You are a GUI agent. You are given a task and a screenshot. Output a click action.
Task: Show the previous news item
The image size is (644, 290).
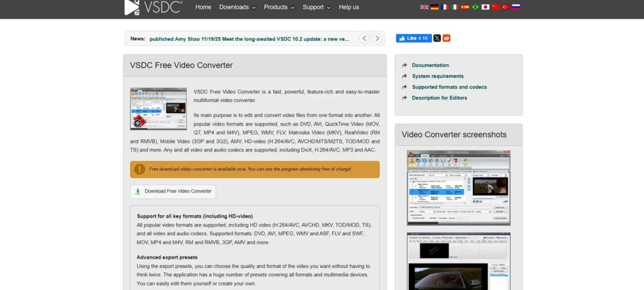(364, 38)
